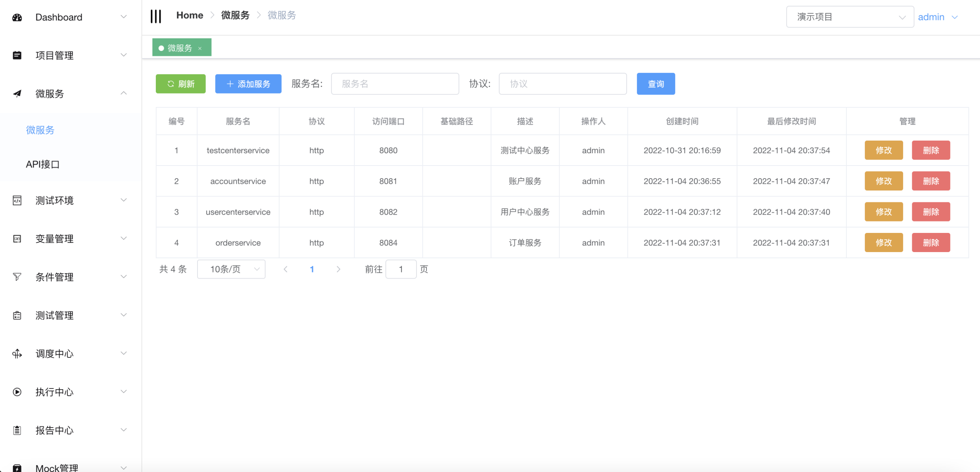Click the 条件管理 funnel icon
This screenshot has height=472, width=980.
point(17,277)
